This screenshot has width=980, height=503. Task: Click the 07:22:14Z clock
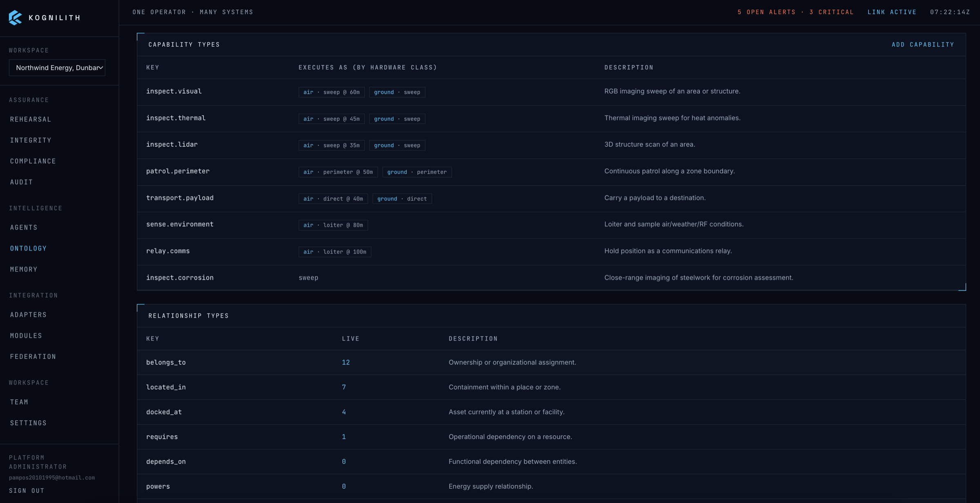[950, 12]
